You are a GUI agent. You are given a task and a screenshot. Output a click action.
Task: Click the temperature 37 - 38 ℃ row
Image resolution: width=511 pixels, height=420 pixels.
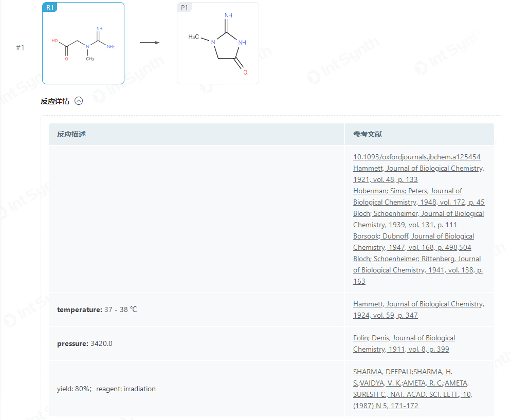pos(271,309)
